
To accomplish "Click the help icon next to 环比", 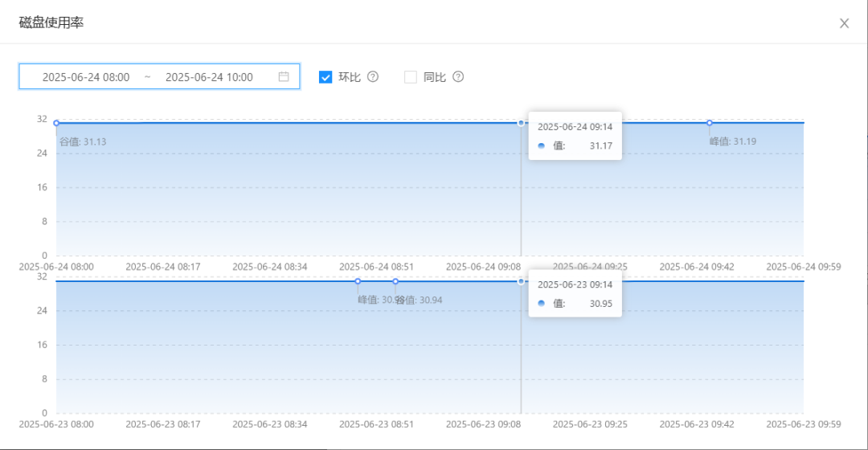I will [x=373, y=76].
